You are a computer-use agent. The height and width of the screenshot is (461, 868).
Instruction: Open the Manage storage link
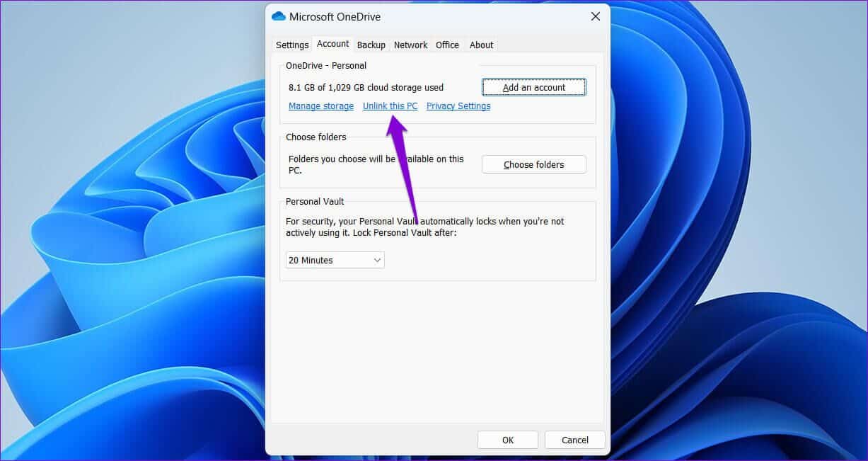point(321,106)
